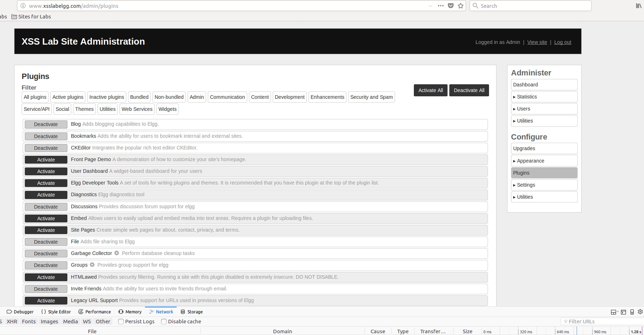Viewport: 644px width, 335px height.
Task: Bookmark this page with the star icon
Action: (x=461, y=6)
